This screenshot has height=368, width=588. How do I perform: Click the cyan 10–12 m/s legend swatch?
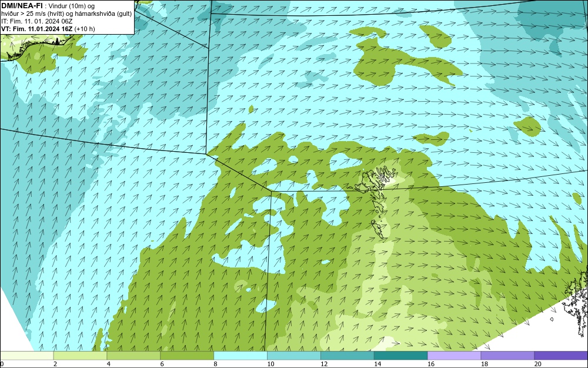(x=294, y=355)
